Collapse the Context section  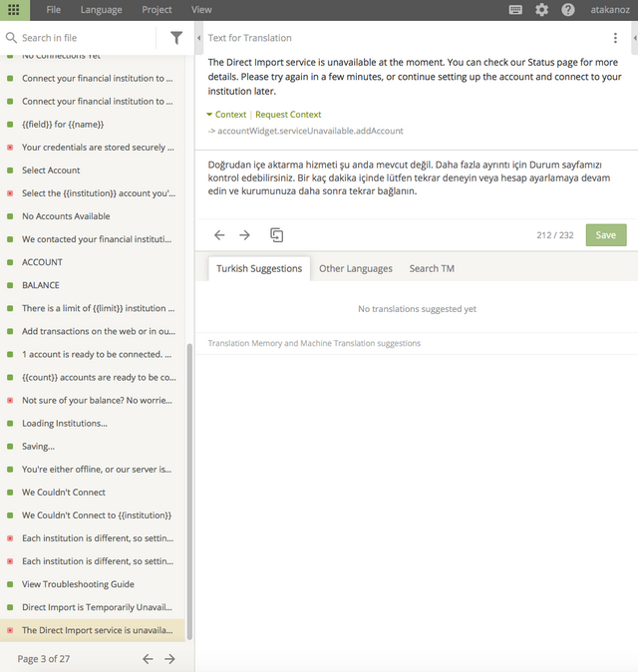[x=226, y=115]
